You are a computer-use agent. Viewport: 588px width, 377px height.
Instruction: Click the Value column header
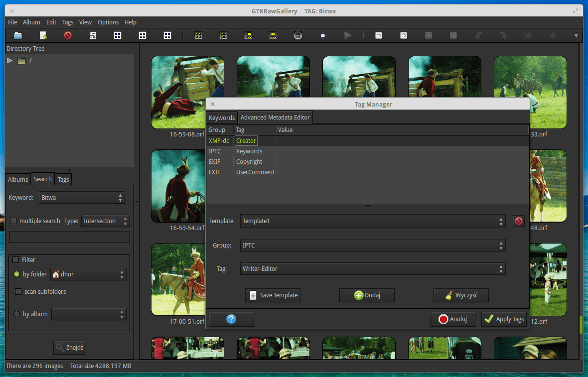[402, 129]
